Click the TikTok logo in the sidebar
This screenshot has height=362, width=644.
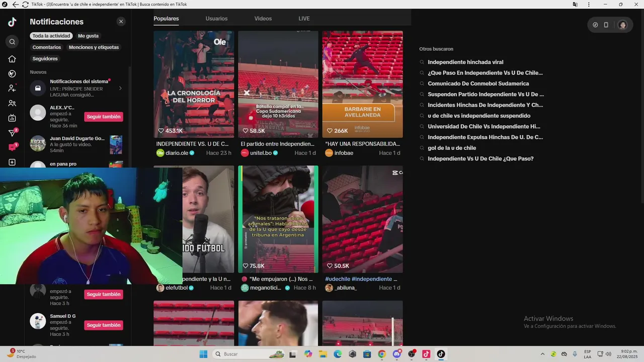(12, 22)
